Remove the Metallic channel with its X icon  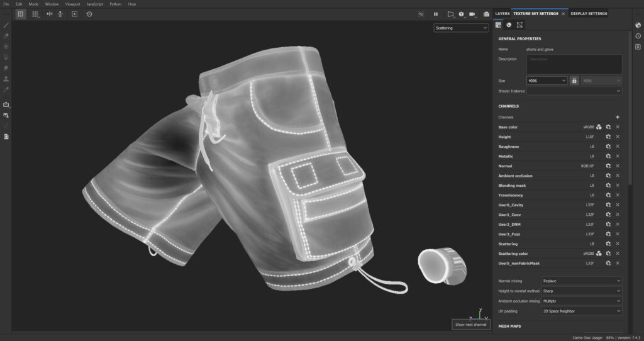(x=618, y=156)
